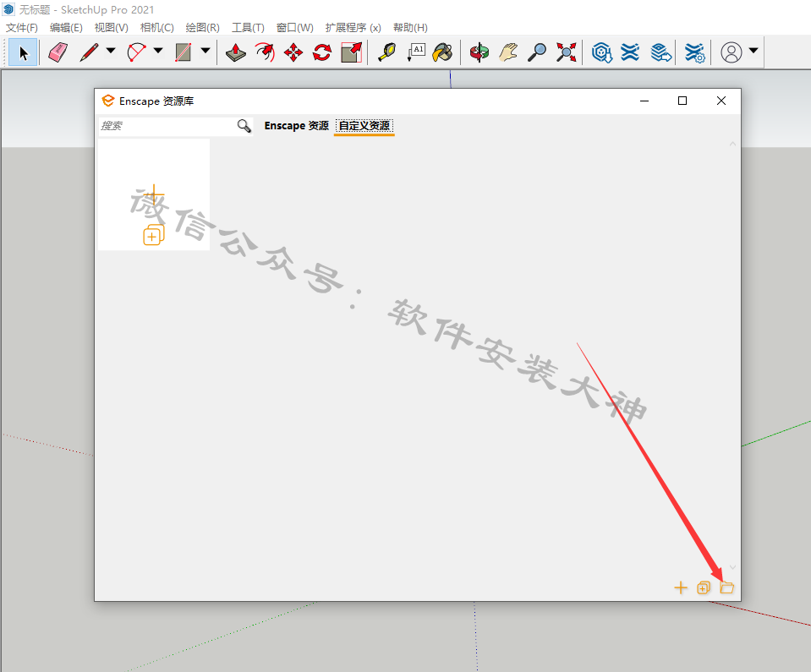This screenshot has width=811, height=672.
Task: Pick the Tape Measure tool
Action: [386, 52]
